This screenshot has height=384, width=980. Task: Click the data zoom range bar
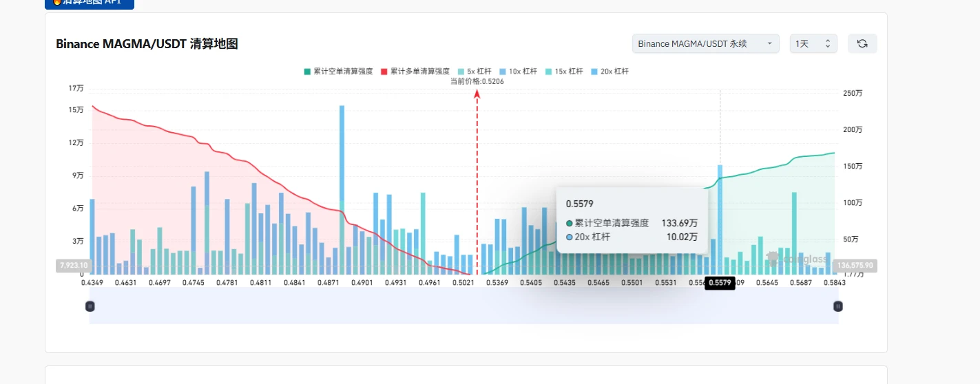click(464, 306)
